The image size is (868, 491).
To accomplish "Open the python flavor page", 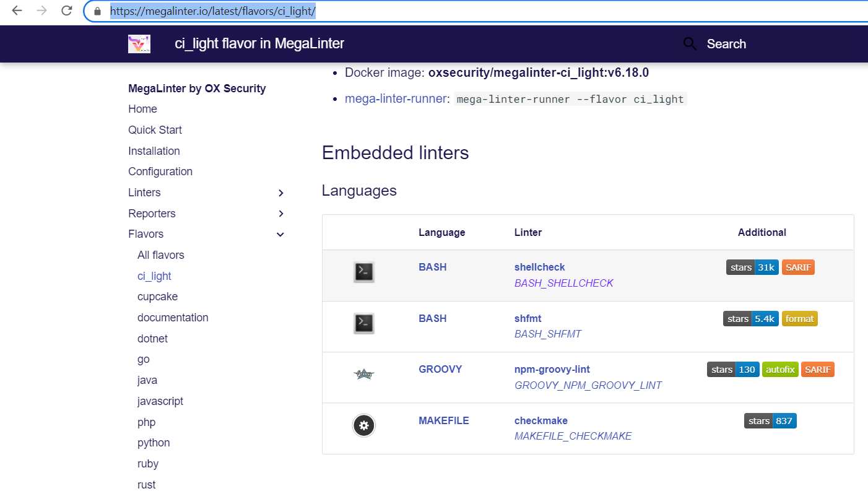I will point(154,443).
